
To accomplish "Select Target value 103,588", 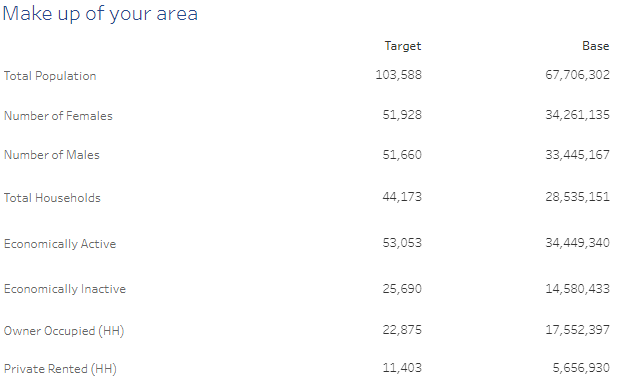I will point(398,75).
